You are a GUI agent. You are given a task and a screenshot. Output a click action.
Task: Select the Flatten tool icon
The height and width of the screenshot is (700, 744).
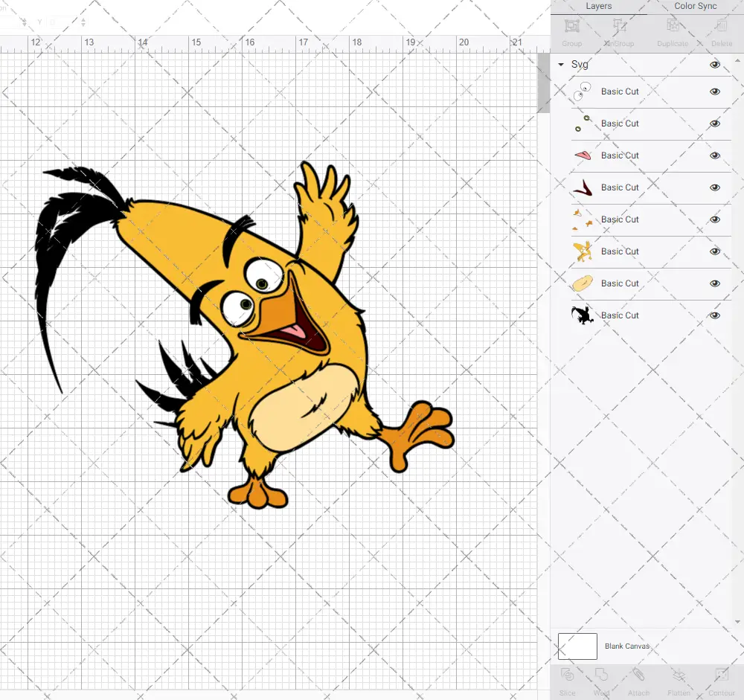click(679, 675)
